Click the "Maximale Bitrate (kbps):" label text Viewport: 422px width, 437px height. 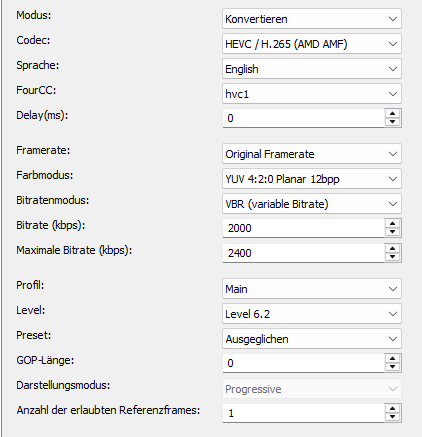click(74, 250)
